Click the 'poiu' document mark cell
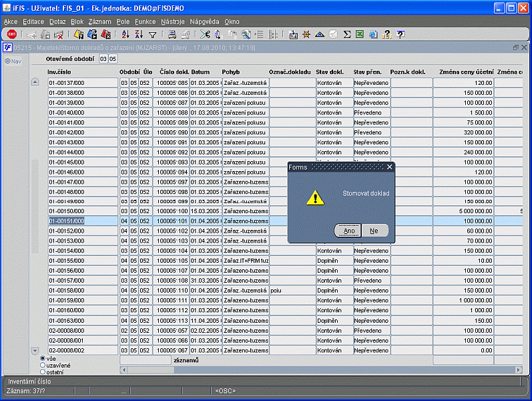The image size is (532, 401). tap(292, 291)
